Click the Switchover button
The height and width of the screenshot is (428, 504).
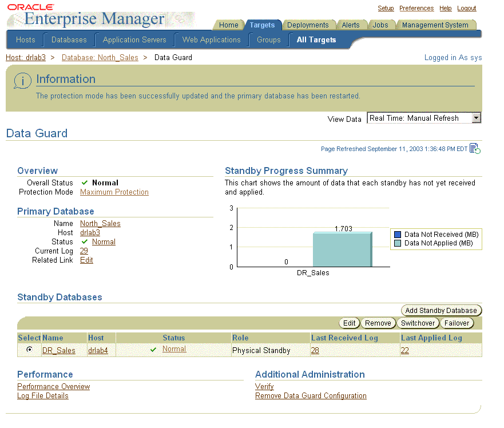418,323
